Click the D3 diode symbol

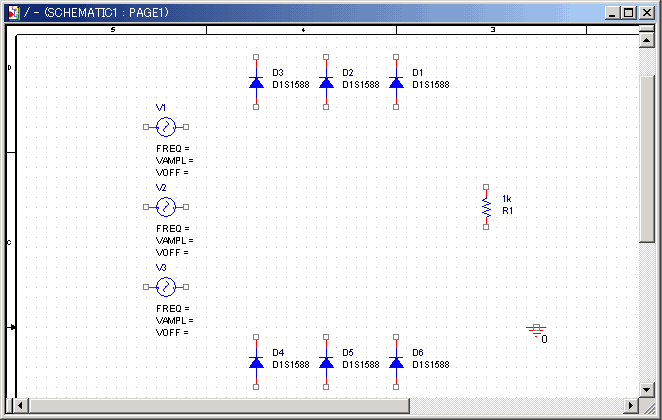[x=256, y=82]
